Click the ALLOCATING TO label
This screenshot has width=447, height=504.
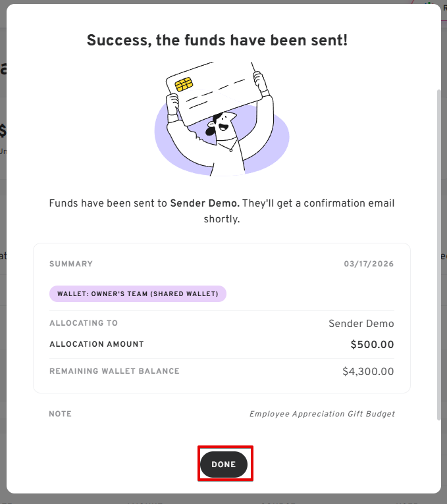84,323
